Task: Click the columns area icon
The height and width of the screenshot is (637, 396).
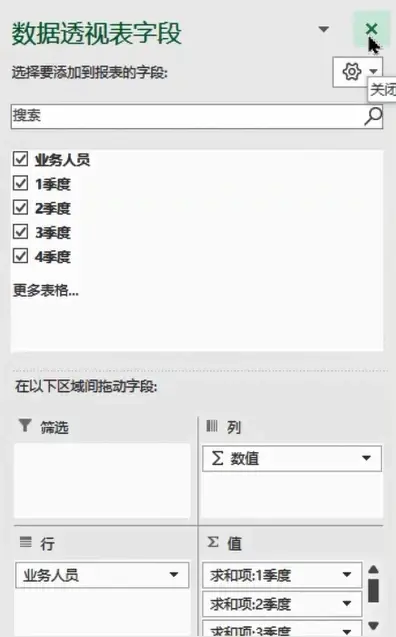Action: point(212,426)
